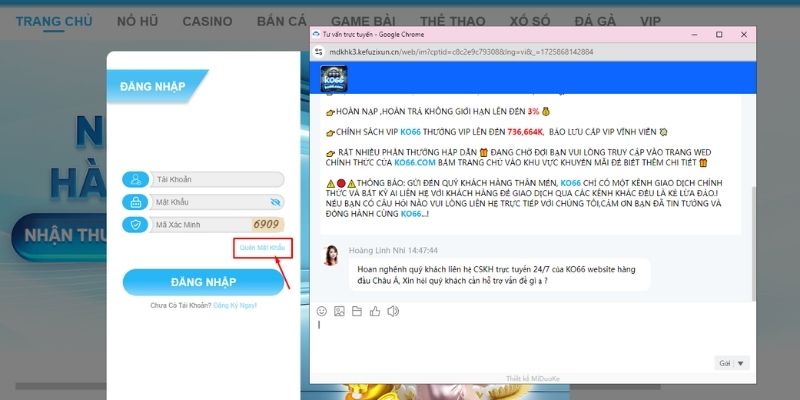Click the KO66 logo in chat header
The height and width of the screenshot is (400, 800).
pos(334,78)
